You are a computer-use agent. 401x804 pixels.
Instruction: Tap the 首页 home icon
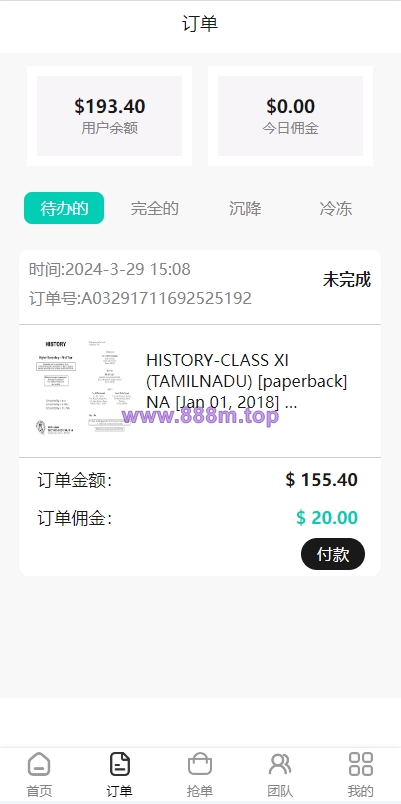pyautogui.click(x=39, y=764)
